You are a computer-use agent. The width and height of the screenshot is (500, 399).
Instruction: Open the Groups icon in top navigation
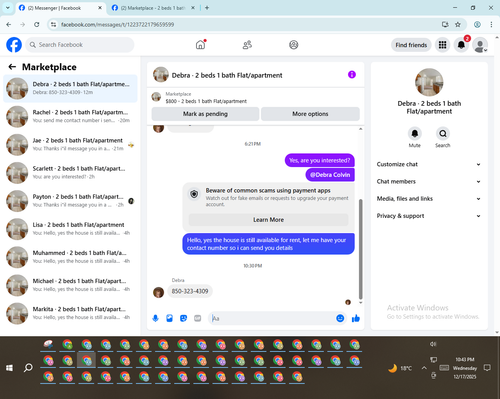(x=294, y=45)
